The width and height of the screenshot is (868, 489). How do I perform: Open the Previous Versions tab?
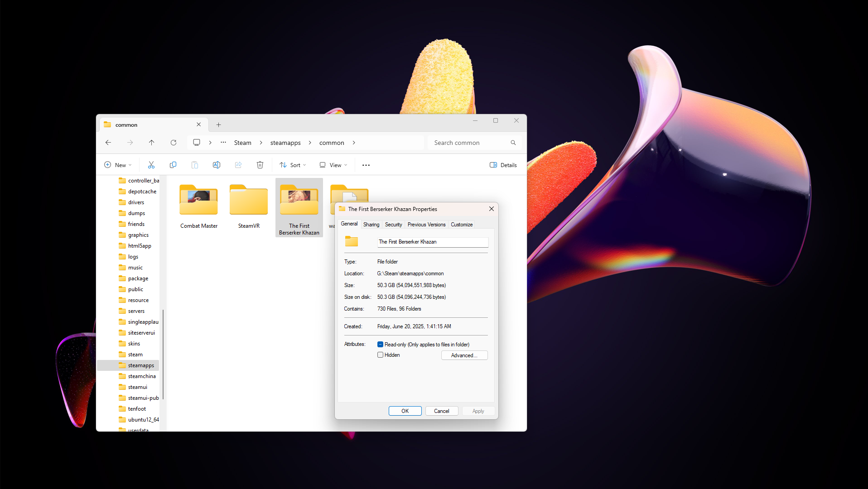pos(426,225)
